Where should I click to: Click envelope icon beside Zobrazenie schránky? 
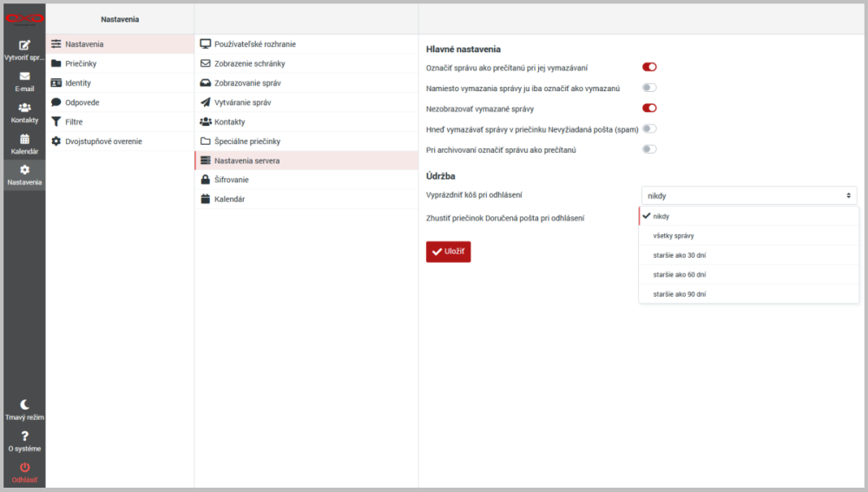[206, 63]
